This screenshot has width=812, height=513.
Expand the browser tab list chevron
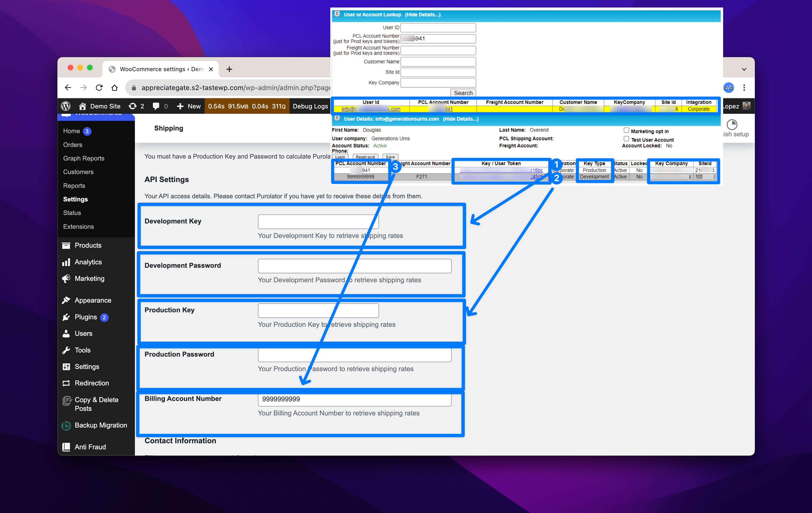[x=744, y=69]
